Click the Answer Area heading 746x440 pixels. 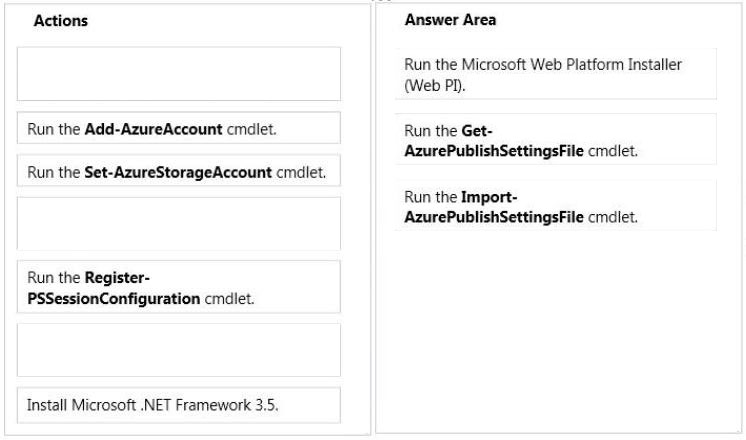(450, 20)
